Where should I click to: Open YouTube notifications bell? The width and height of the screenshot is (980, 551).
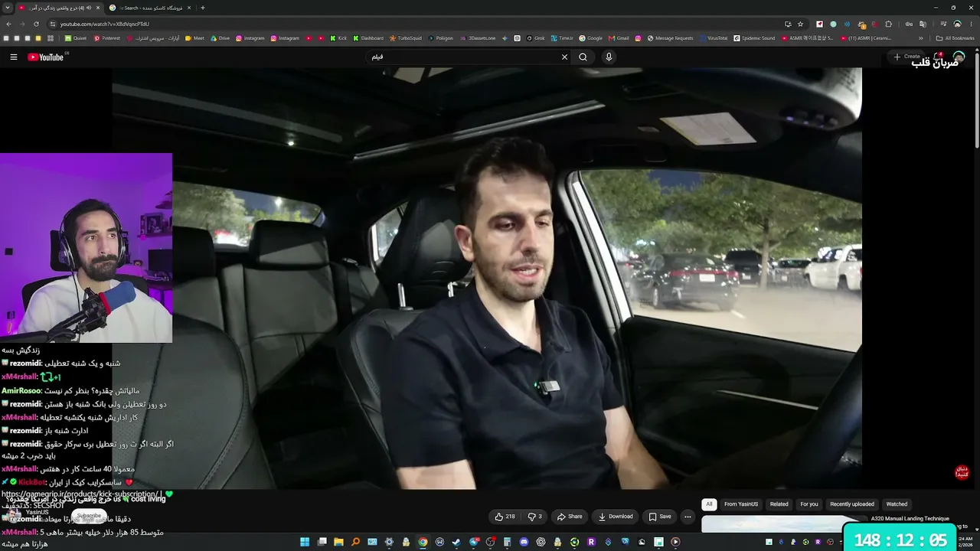pyautogui.click(x=938, y=57)
